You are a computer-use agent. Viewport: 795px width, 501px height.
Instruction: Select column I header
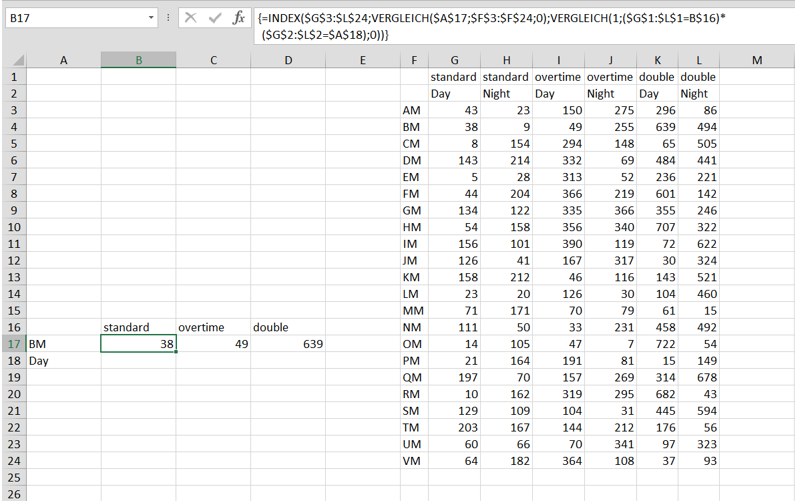point(558,60)
